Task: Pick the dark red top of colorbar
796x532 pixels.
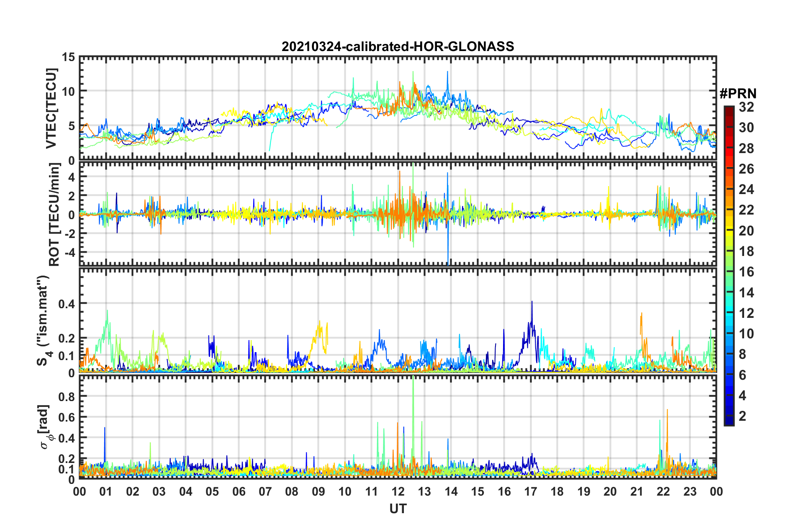Action: point(729,110)
